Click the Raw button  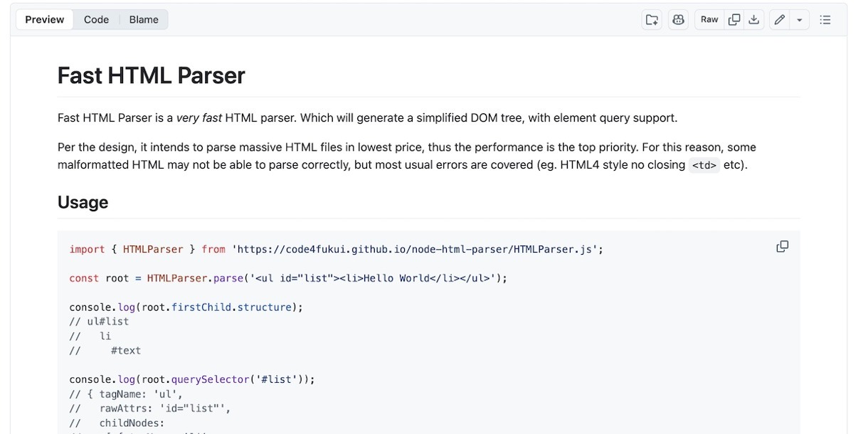click(x=709, y=20)
